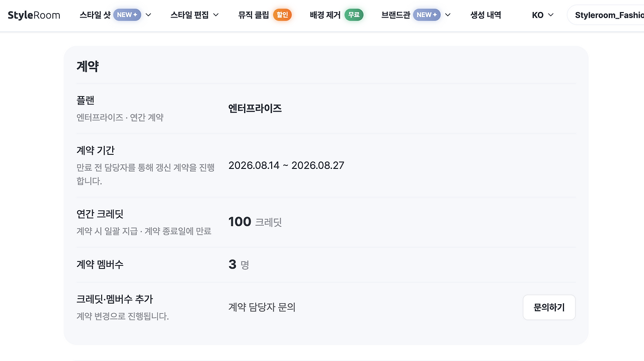Go to 뮤직 클립

(x=265, y=15)
